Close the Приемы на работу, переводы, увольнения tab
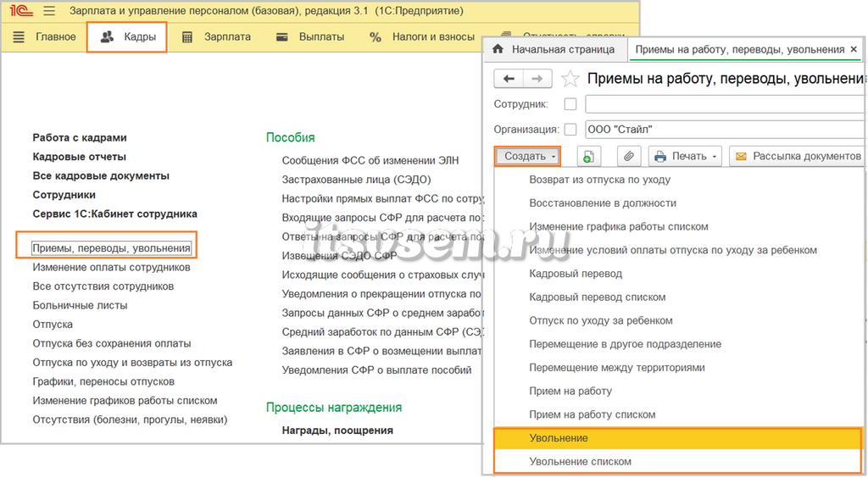The image size is (868, 478). [854, 49]
